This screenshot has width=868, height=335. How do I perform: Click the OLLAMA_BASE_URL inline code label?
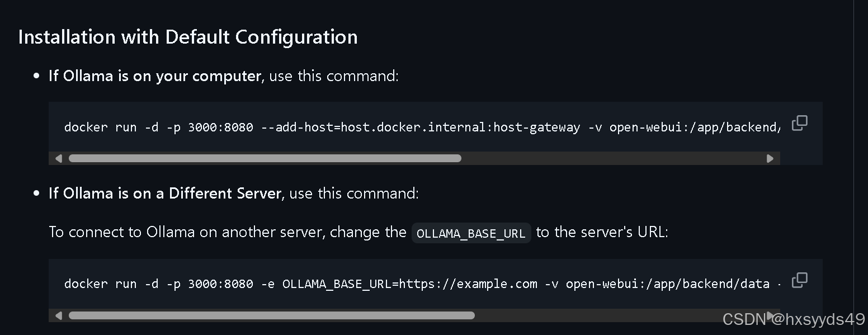[471, 233]
